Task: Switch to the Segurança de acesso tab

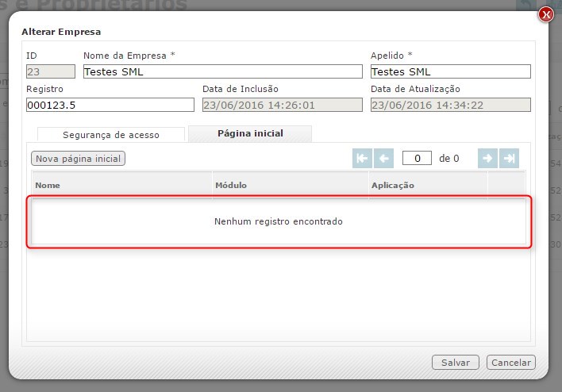Action: [110, 134]
